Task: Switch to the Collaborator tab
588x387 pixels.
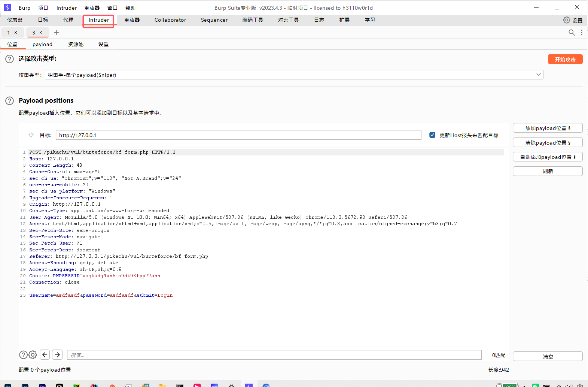Action: tap(170, 20)
